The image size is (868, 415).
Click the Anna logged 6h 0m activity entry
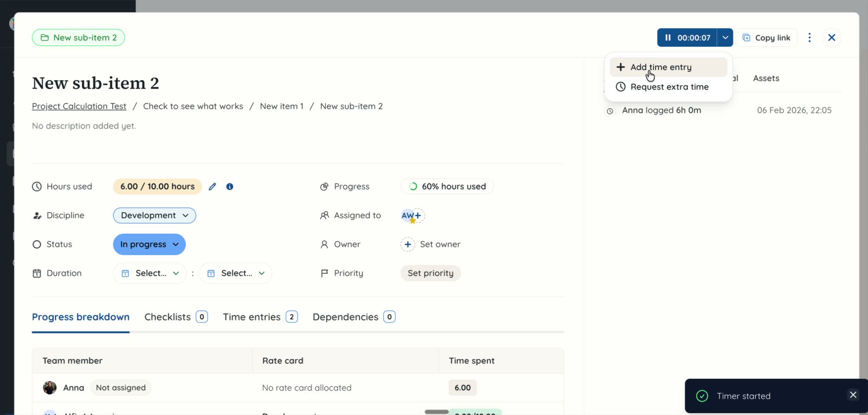tap(661, 111)
